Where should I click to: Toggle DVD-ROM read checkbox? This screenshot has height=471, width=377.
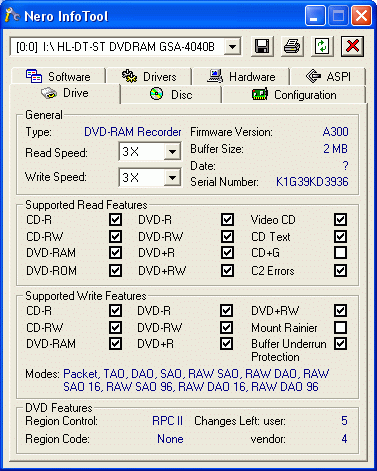pyautogui.click(x=115, y=270)
